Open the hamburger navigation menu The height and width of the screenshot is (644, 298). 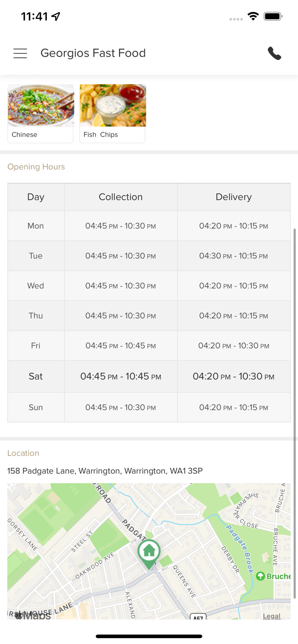[x=20, y=53]
